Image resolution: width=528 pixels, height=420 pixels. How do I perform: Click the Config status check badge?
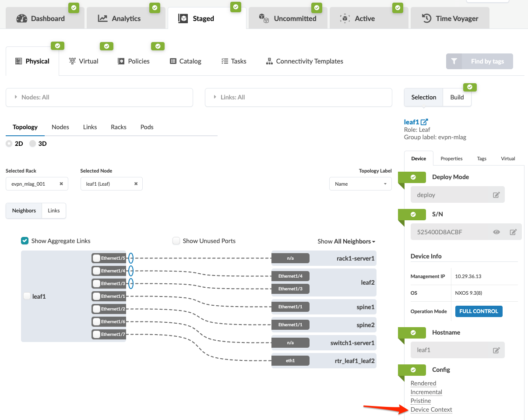pyautogui.click(x=412, y=370)
